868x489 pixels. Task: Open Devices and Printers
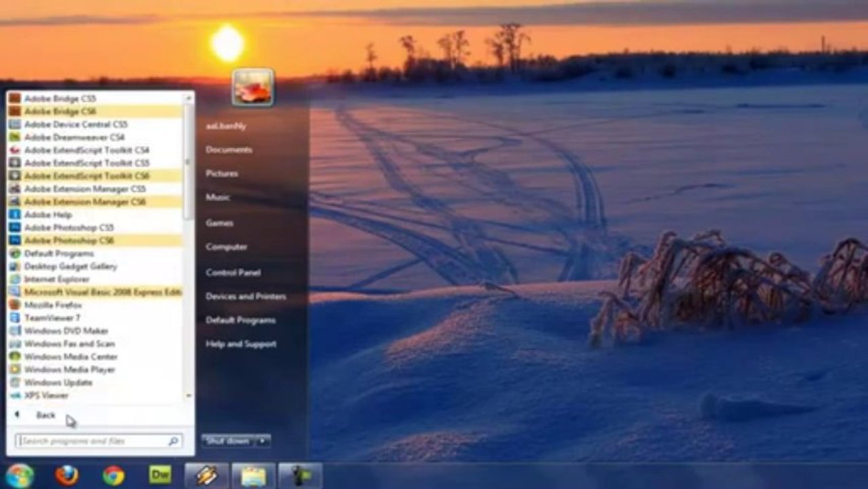pos(246,296)
